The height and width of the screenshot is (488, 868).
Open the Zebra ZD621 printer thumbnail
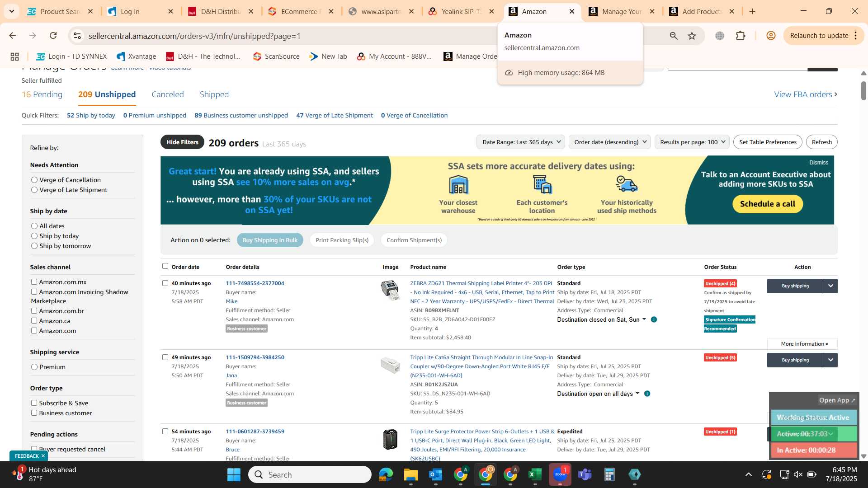(390, 290)
